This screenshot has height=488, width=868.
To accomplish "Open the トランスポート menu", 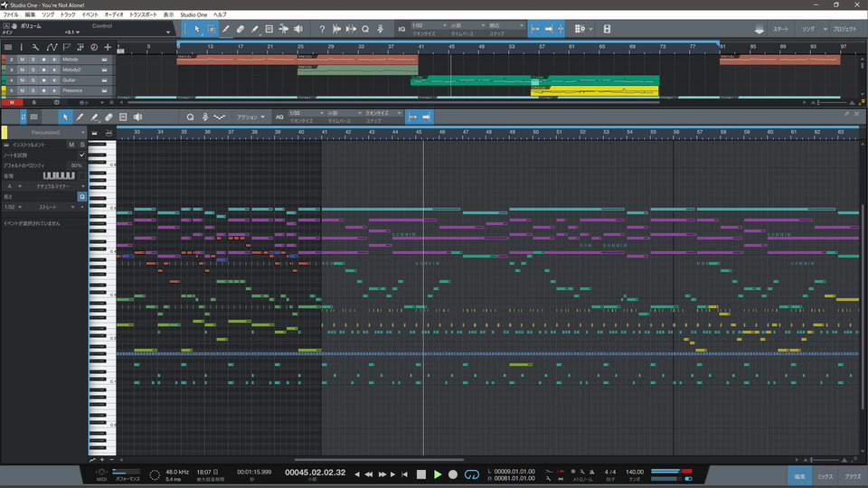I will coord(142,15).
